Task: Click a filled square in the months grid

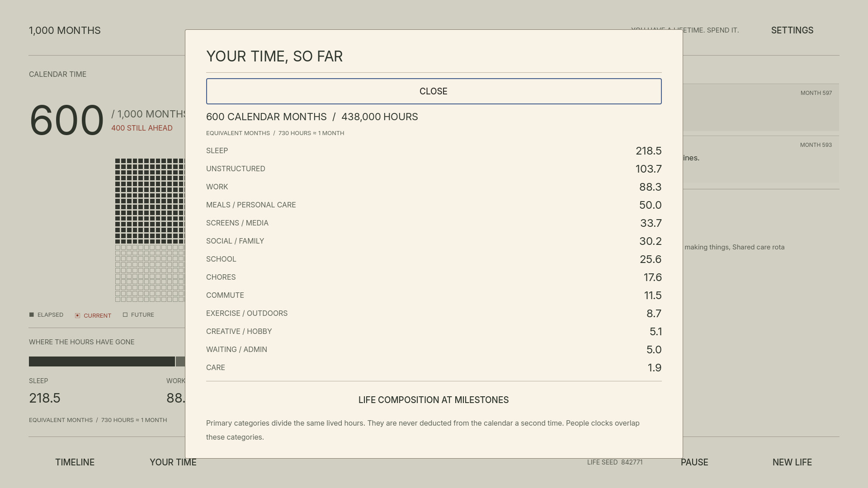Action: [118, 161]
